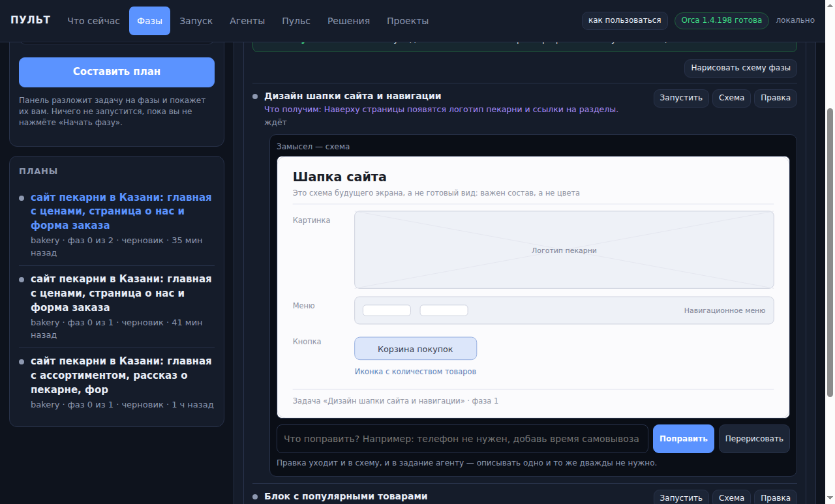Click the «Замысел — схема» label
835x504 pixels.
point(313,147)
